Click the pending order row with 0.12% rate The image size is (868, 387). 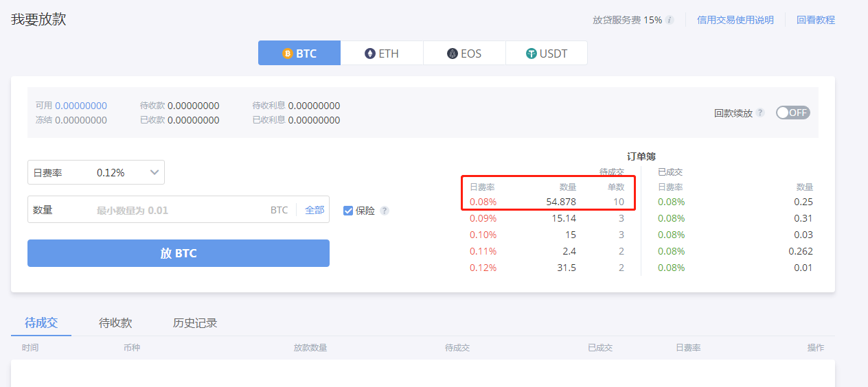(547, 268)
